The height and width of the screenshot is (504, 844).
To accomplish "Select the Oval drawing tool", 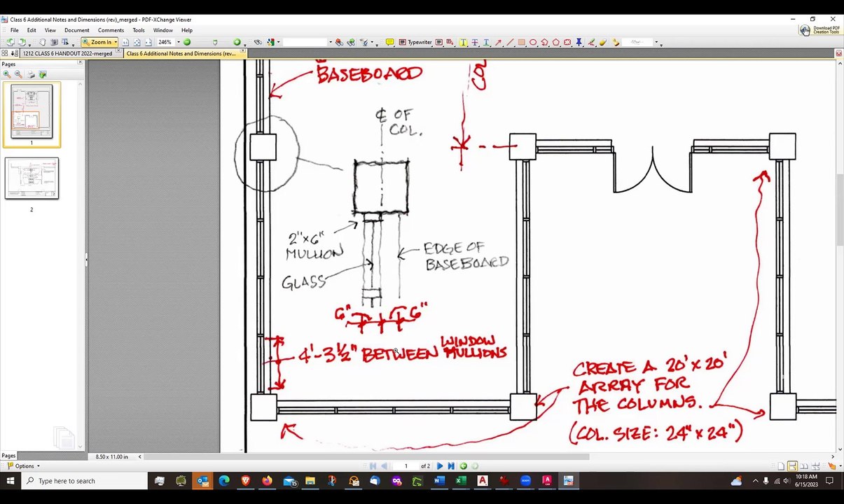I will pos(533,42).
